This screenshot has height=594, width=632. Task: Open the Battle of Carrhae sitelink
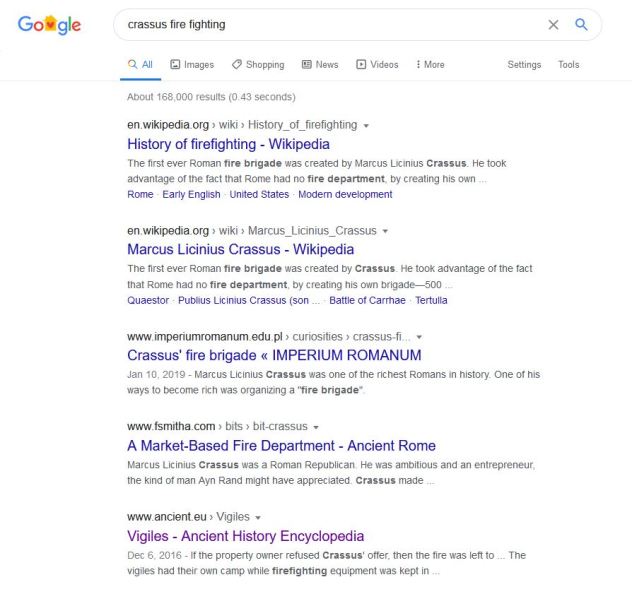[x=367, y=300]
